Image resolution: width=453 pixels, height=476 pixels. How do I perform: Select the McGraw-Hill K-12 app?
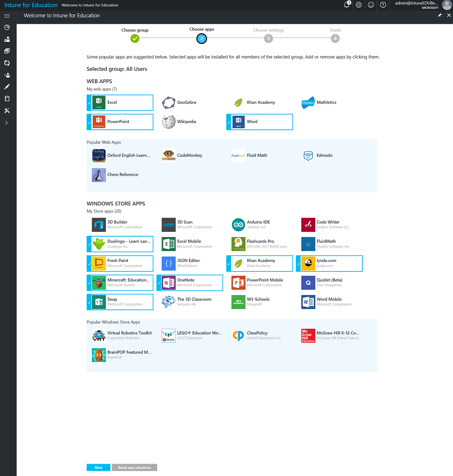329,336
